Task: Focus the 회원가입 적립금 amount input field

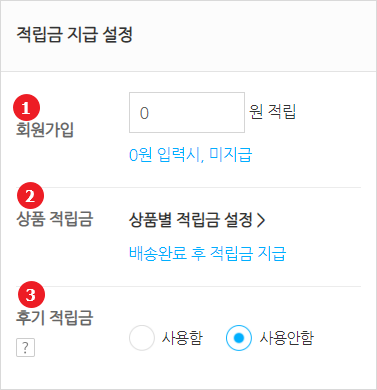Action: click(x=187, y=113)
